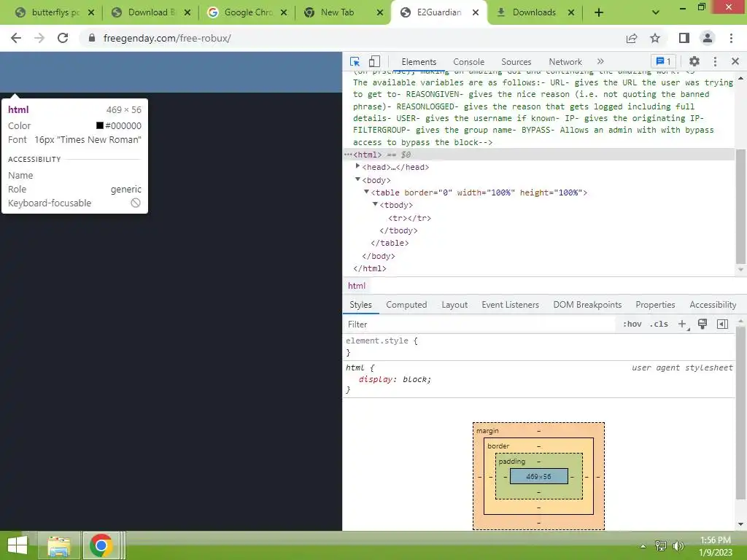Select the closing /html tag line
747x560 pixels.
[370, 268]
